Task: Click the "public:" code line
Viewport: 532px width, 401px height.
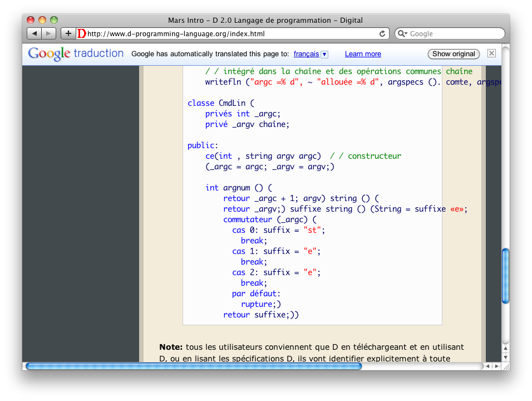Action: click(x=203, y=145)
